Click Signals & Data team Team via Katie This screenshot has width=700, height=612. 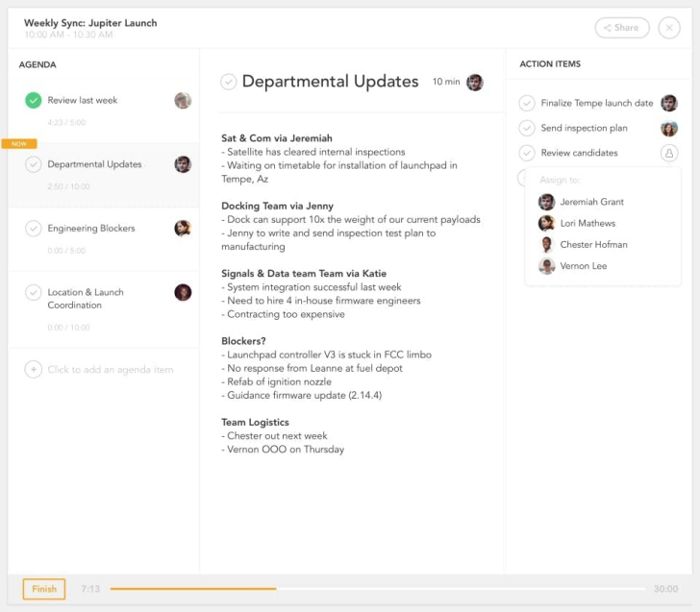tap(304, 274)
